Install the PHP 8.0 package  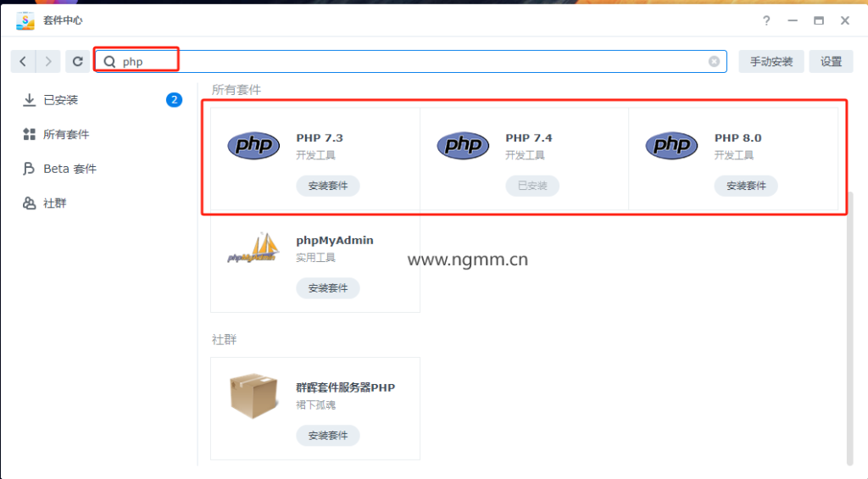coord(746,186)
